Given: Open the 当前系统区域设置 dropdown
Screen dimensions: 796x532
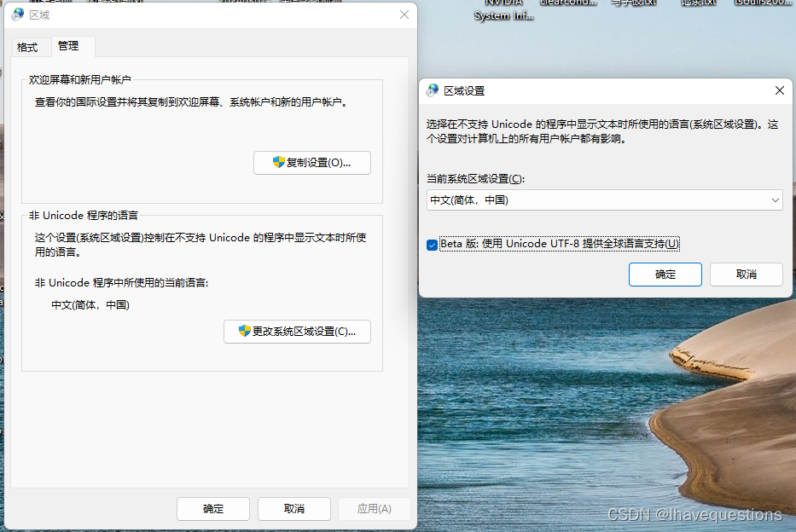Looking at the screenshot, I should point(605,200).
